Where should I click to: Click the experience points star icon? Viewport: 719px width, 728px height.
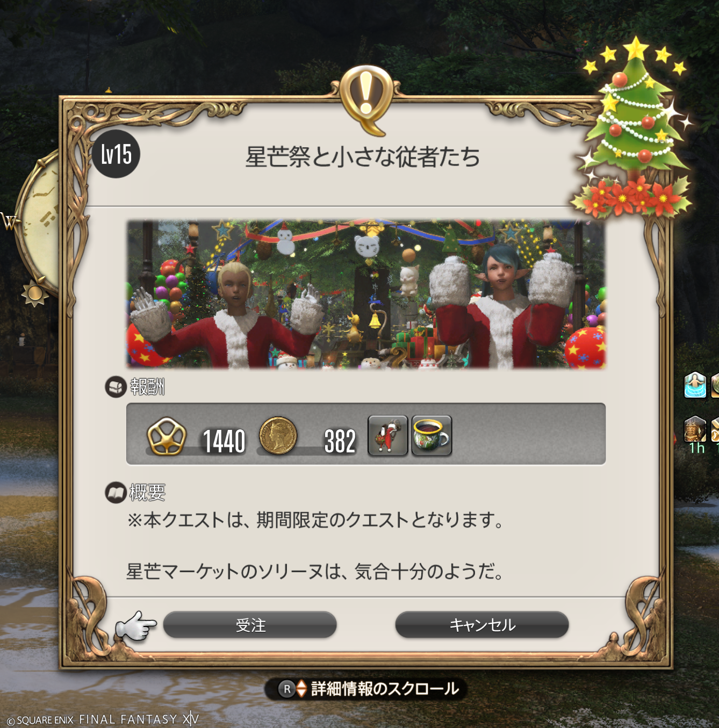(167, 436)
